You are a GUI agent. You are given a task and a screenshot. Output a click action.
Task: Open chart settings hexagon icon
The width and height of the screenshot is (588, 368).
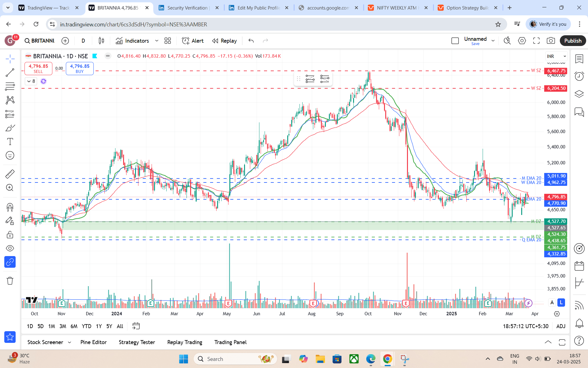522,41
